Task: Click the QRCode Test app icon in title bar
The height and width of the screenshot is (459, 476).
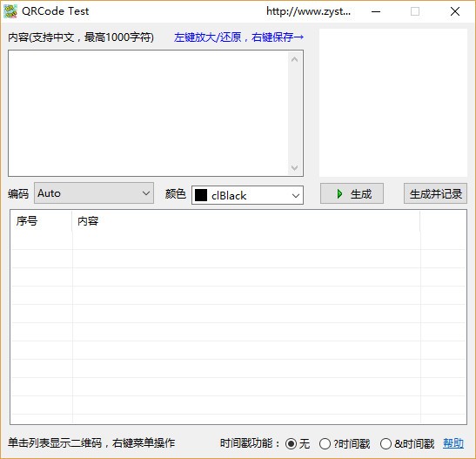Action: coord(10,11)
